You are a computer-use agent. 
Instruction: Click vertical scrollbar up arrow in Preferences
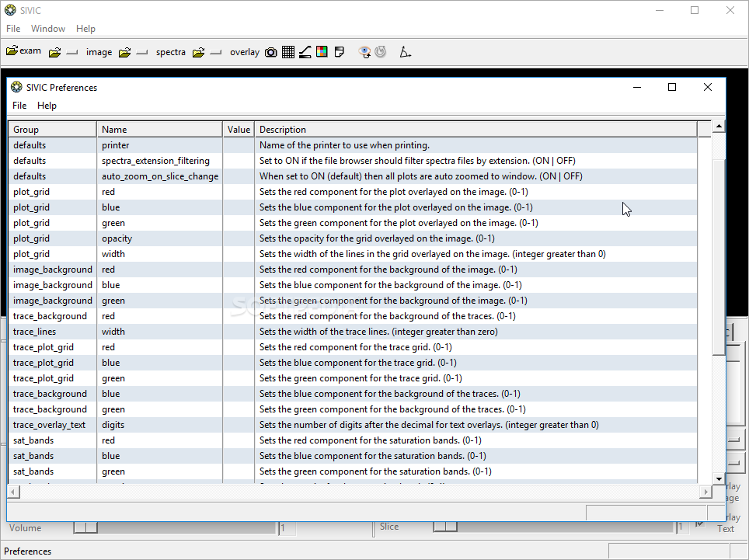[719, 127]
